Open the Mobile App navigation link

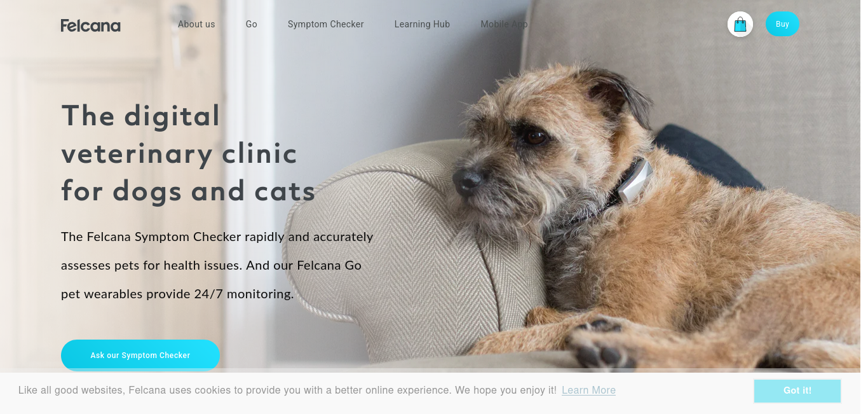[x=504, y=24]
